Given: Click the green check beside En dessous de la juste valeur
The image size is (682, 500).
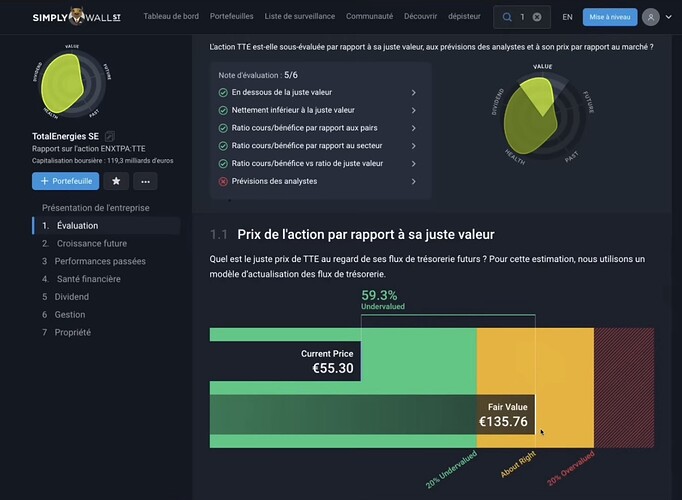Looking at the screenshot, I should pos(223,93).
